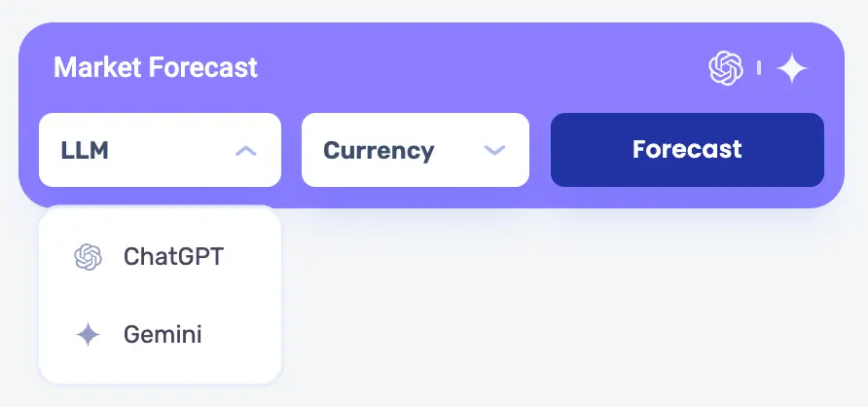Collapse the LLM dropdown using its up chevron
Image resolution: width=868 pixels, height=407 pixels.
246,151
